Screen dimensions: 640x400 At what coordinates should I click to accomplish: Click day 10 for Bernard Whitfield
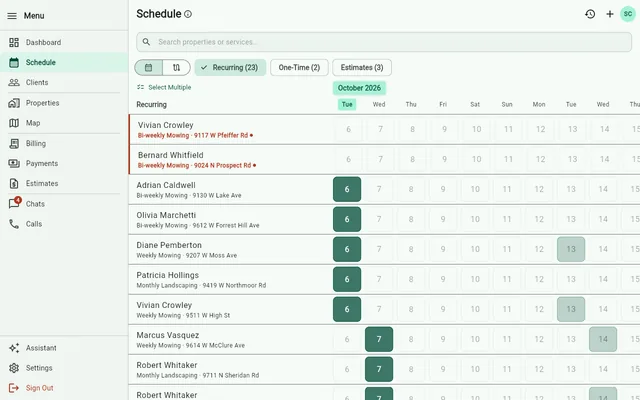click(476, 159)
